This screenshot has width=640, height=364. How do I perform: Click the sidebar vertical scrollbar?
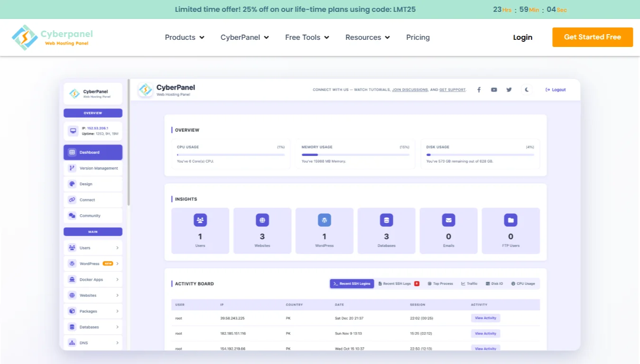129,142
